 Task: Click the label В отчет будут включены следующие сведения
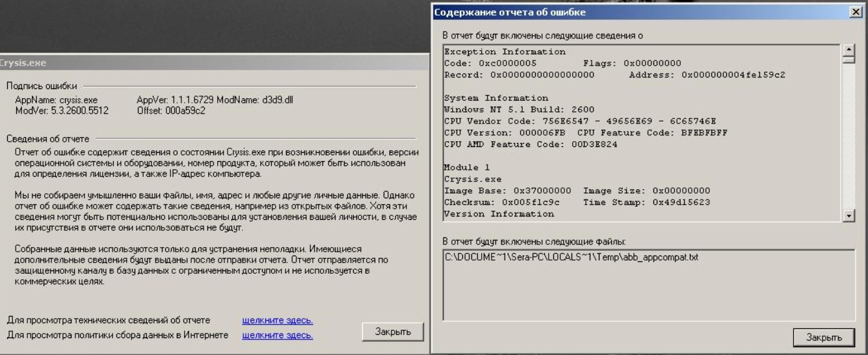click(543, 36)
